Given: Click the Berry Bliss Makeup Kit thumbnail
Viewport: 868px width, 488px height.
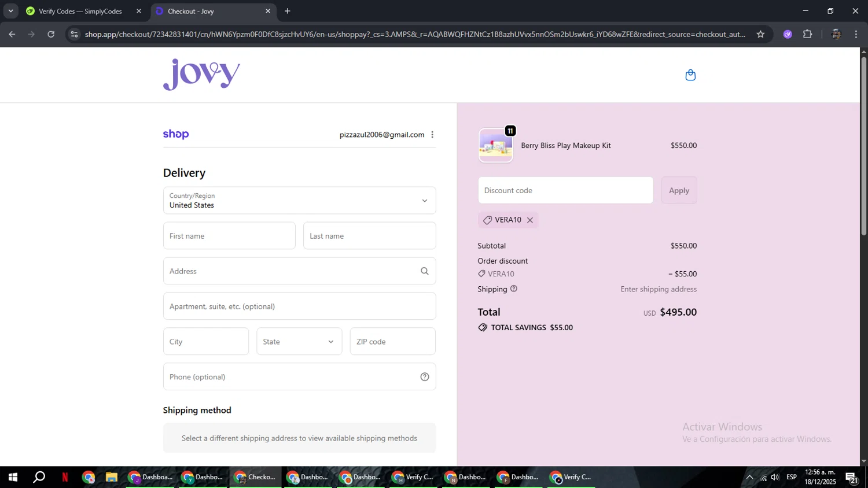Looking at the screenshot, I should [x=496, y=146].
